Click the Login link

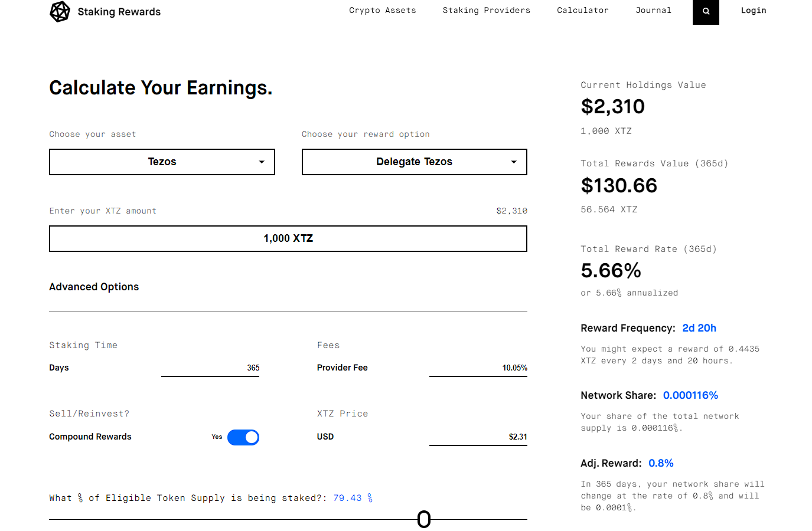[754, 11]
